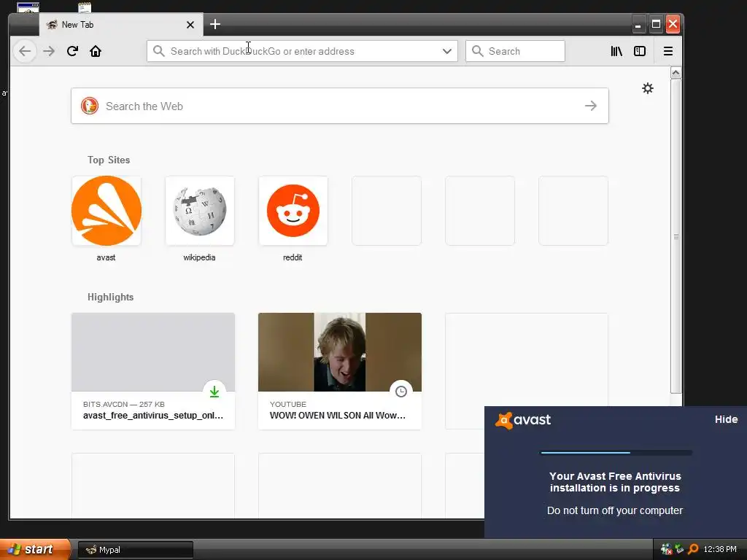
Task: Click 'Do not turn off your computer' text
Action: point(614,510)
